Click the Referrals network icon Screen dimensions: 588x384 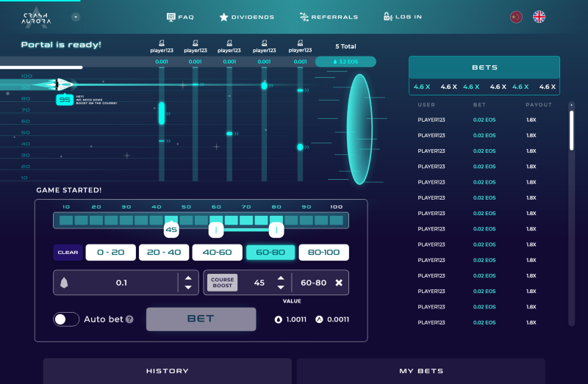tap(304, 17)
